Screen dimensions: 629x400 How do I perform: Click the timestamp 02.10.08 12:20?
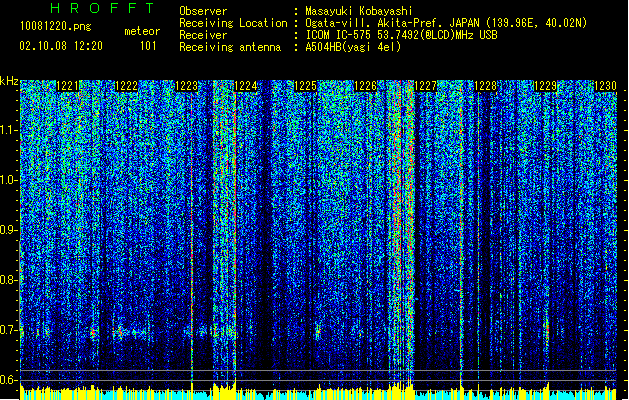(61, 46)
